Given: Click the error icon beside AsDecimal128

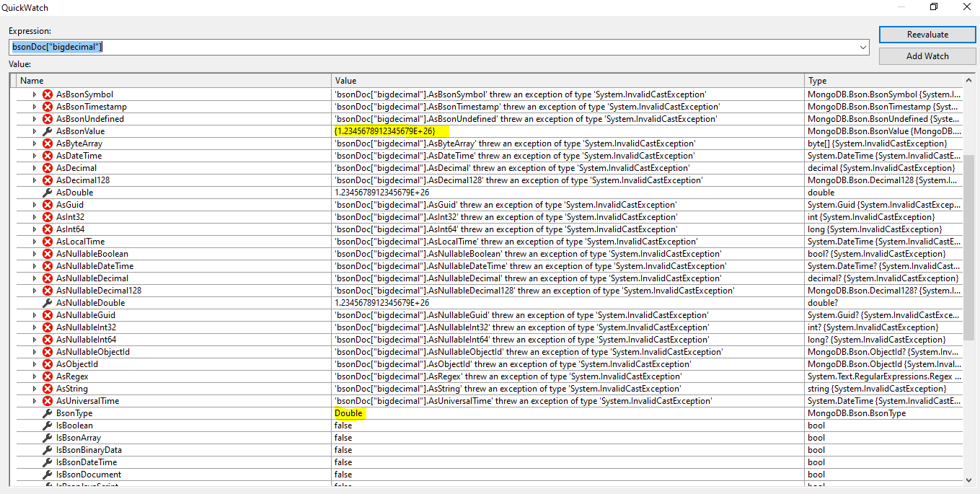Looking at the screenshot, I should click(x=48, y=180).
